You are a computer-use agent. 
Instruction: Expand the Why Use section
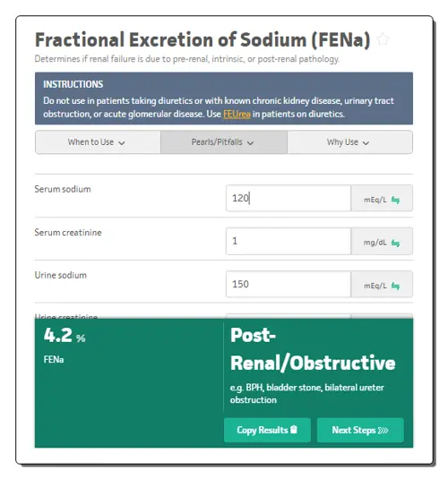point(349,142)
